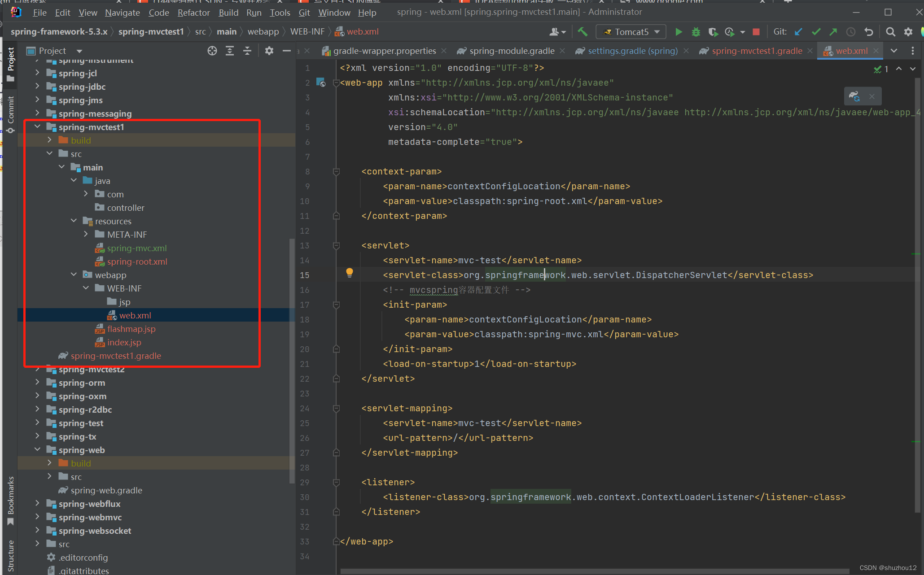Open the Build menu
Viewport: 924px width, 575px height.
click(228, 13)
